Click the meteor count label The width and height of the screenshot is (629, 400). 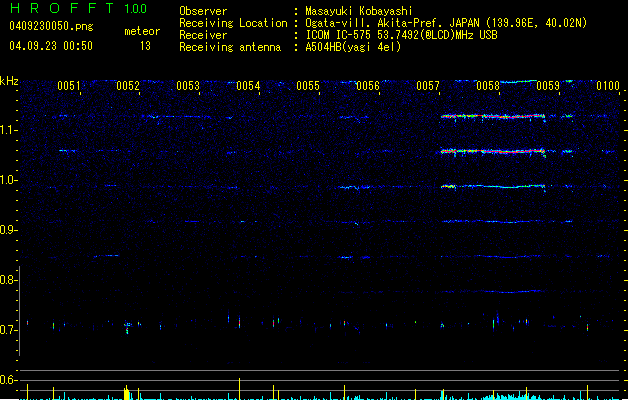click(x=142, y=31)
